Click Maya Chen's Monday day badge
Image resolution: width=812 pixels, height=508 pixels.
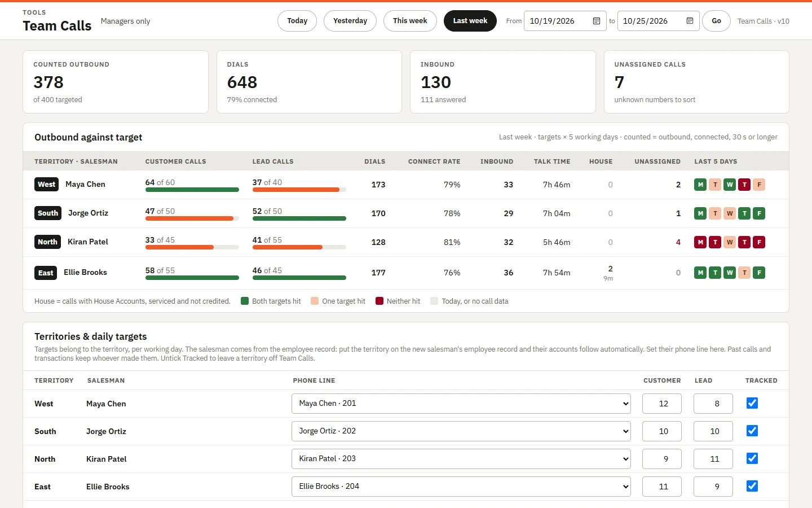[700, 185]
